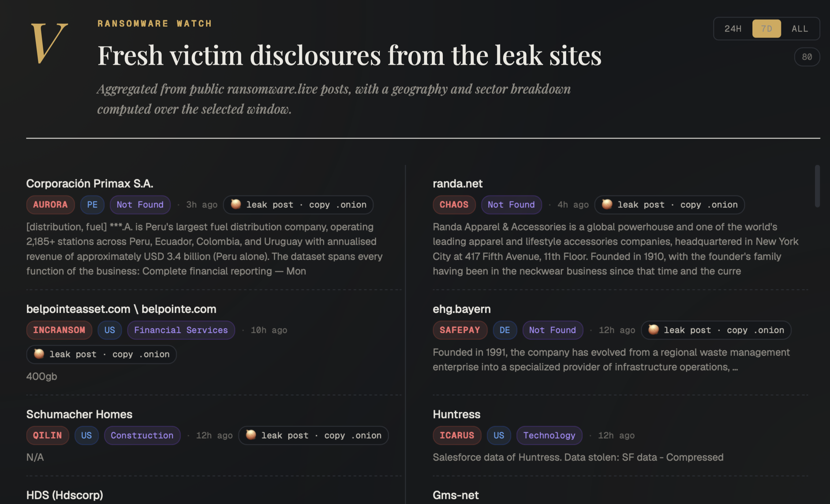This screenshot has width=830, height=504.
Task: Click the Randa Apparel & Accessories description paragraph
Action: point(616,249)
